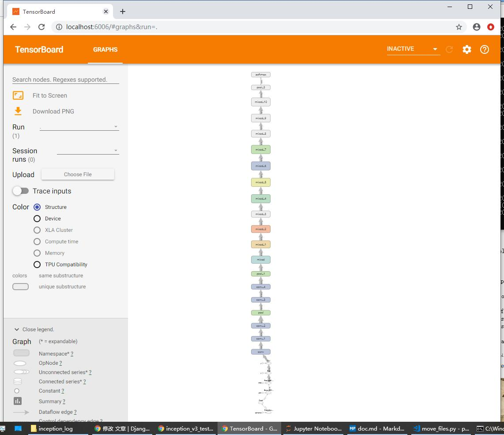Click the Unconnected series legend icon
The image size is (504, 435).
pos(22,372)
